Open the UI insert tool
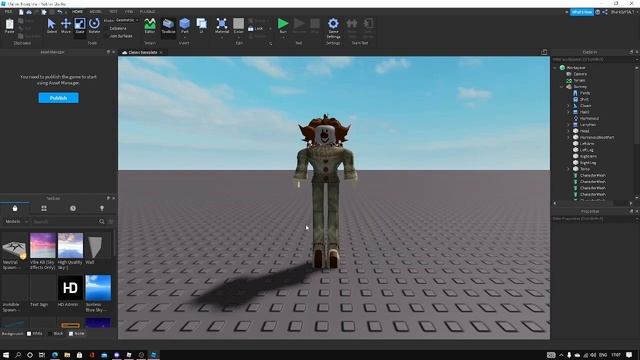640x360 pixels. 202,24
